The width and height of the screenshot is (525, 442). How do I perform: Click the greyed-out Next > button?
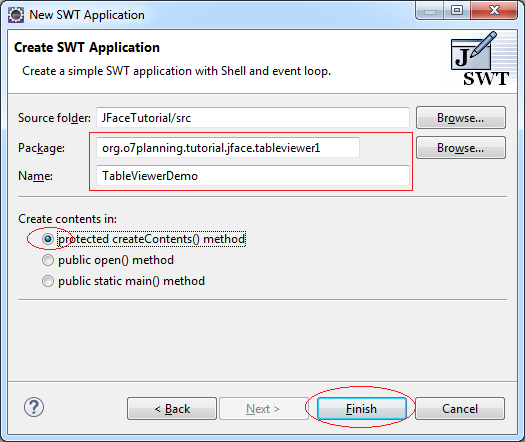tap(264, 409)
